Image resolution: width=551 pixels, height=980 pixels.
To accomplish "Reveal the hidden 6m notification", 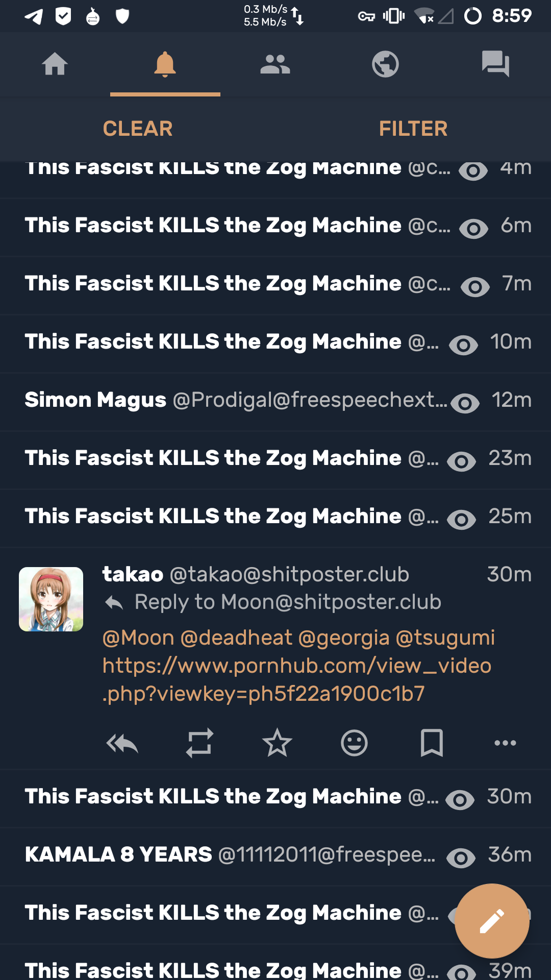I will pyautogui.click(x=473, y=228).
